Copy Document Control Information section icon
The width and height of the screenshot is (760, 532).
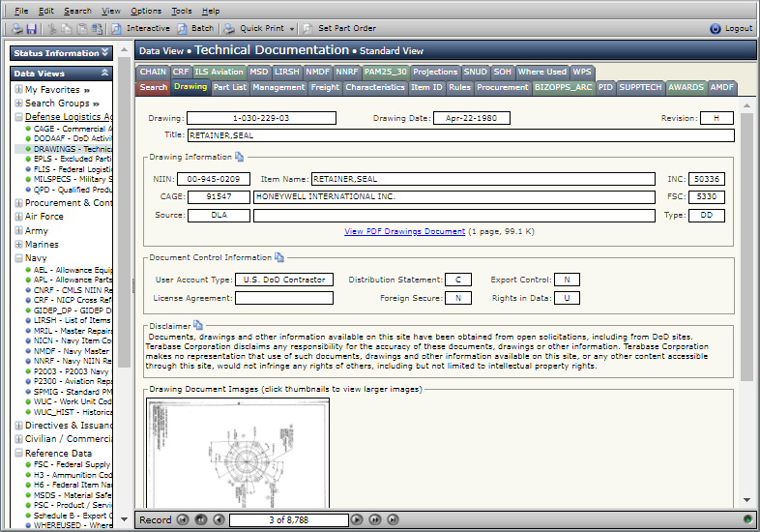[279, 257]
